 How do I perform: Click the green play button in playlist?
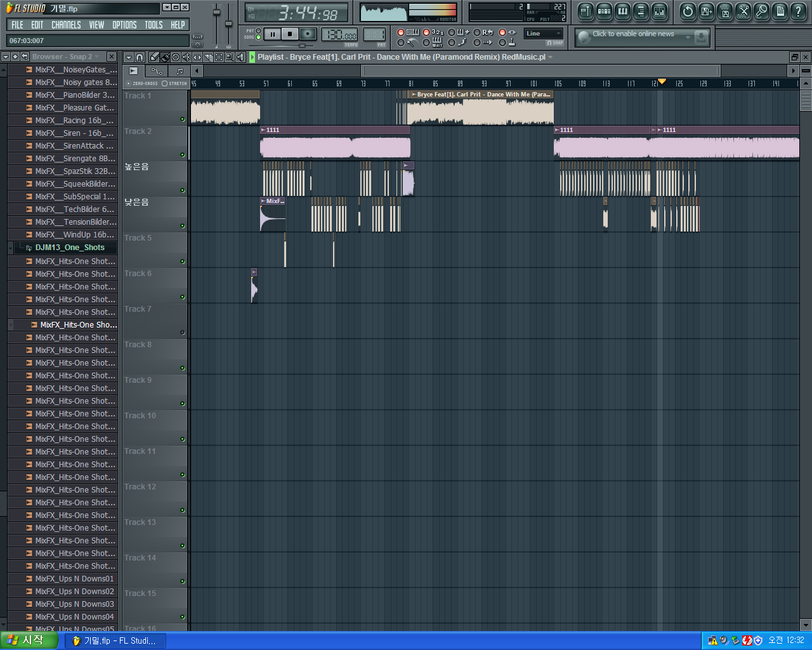[x=252, y=57]
